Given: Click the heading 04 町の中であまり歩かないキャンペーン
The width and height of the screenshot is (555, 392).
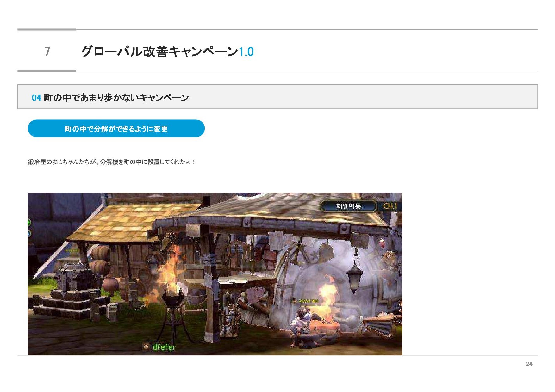Looking at the screenshot, I should (x=110, y=98).
